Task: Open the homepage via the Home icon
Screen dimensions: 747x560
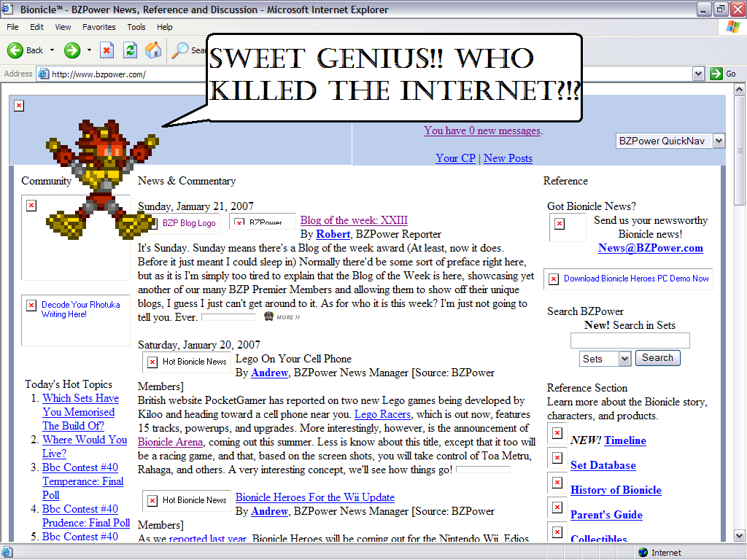Action: [152, 50]
